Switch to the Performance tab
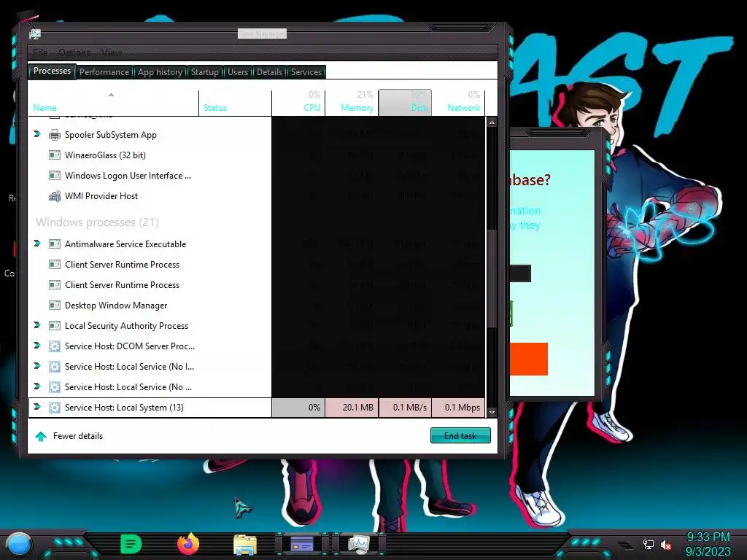The image size is (747, 560). [x=104, y=72]
